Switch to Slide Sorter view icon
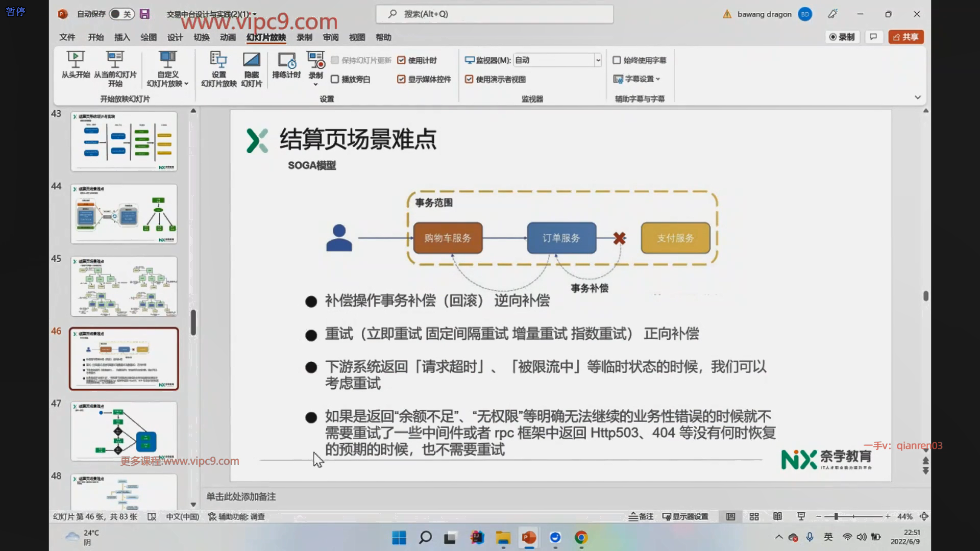Viewport: 980px width, 551px height. (754, 516)
